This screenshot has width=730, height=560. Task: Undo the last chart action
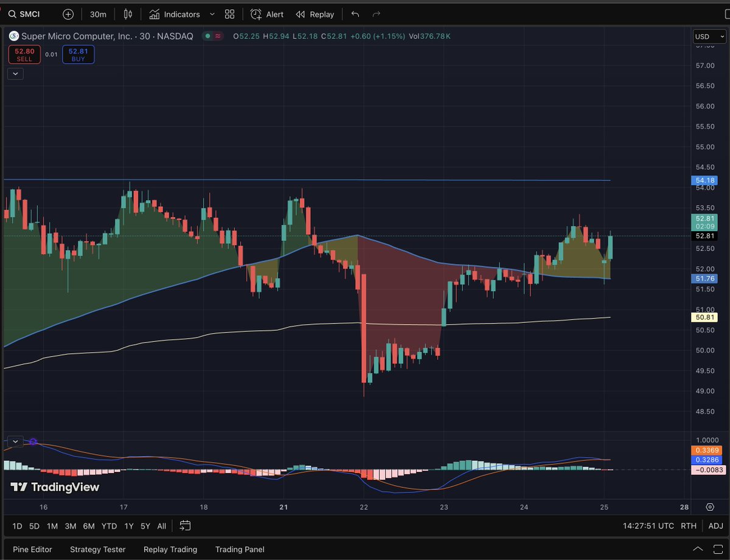(355, 14)
